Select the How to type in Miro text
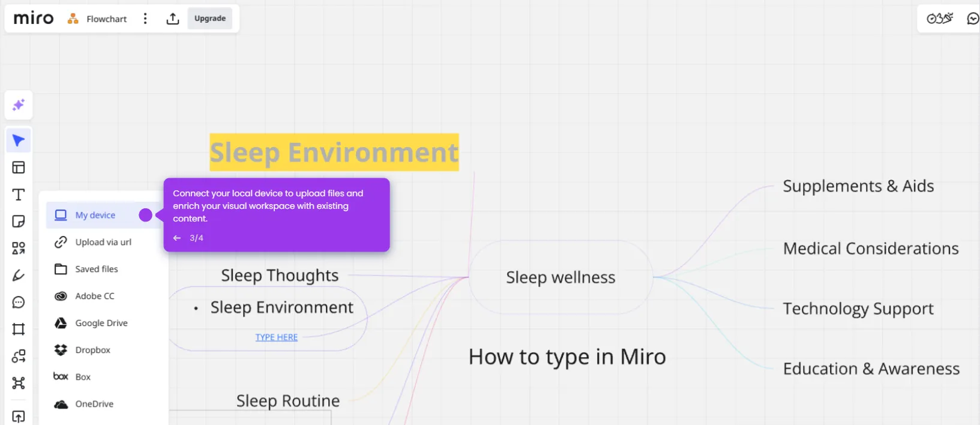Screen dimensions: 980x425 [x=567, y=357]
